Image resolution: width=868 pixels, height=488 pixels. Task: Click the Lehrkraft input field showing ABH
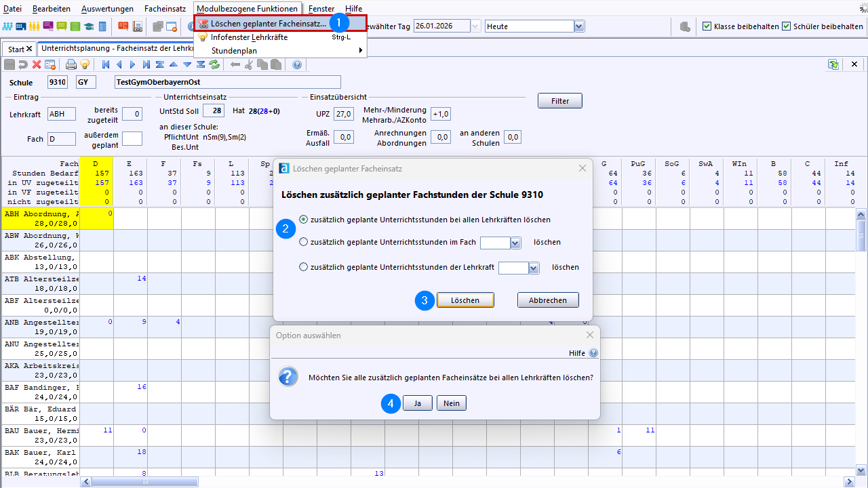(x=62, y=114)
